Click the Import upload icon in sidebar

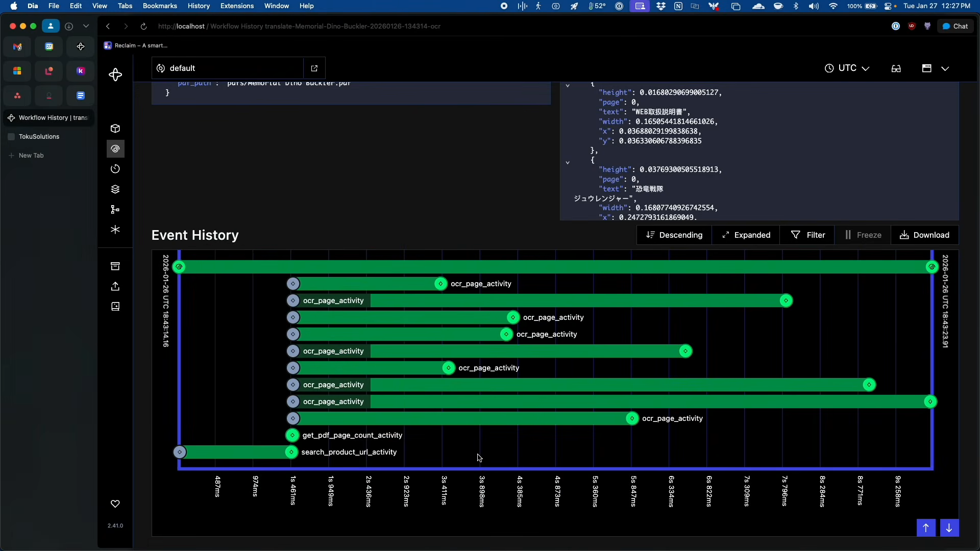point(115,286)
